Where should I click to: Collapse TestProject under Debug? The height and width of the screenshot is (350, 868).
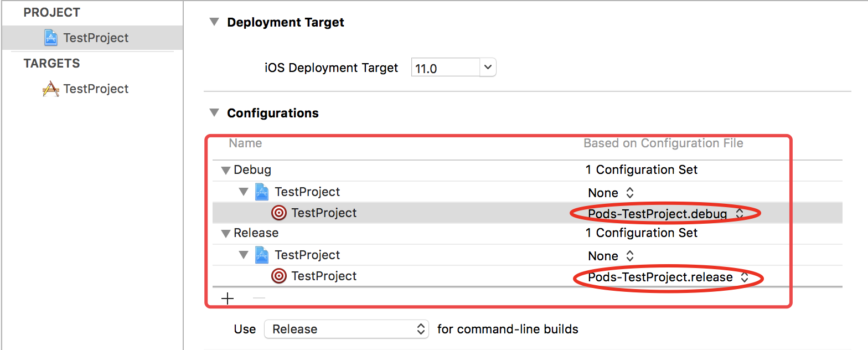pyautogui.click(x=244, y=192)
